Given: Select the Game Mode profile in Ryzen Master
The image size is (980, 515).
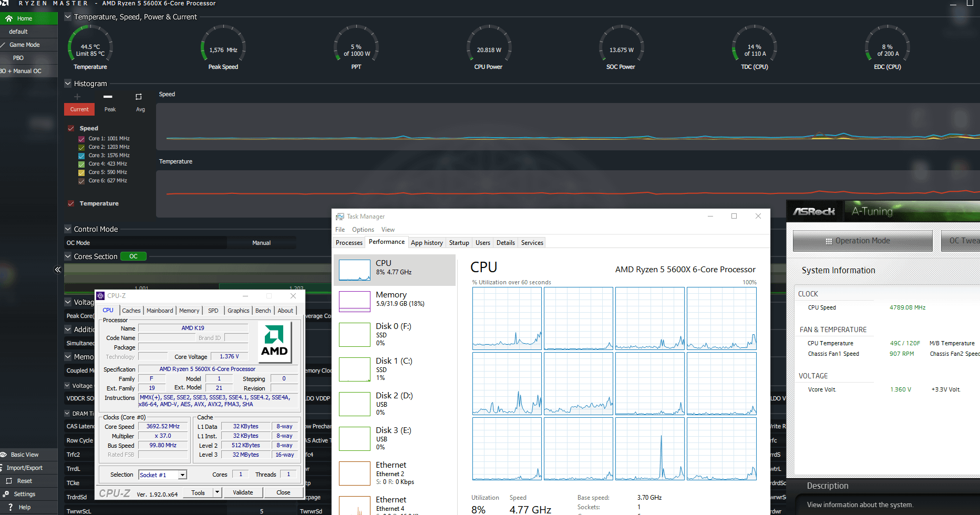Looking at the screenshot, I should [28, 45].
